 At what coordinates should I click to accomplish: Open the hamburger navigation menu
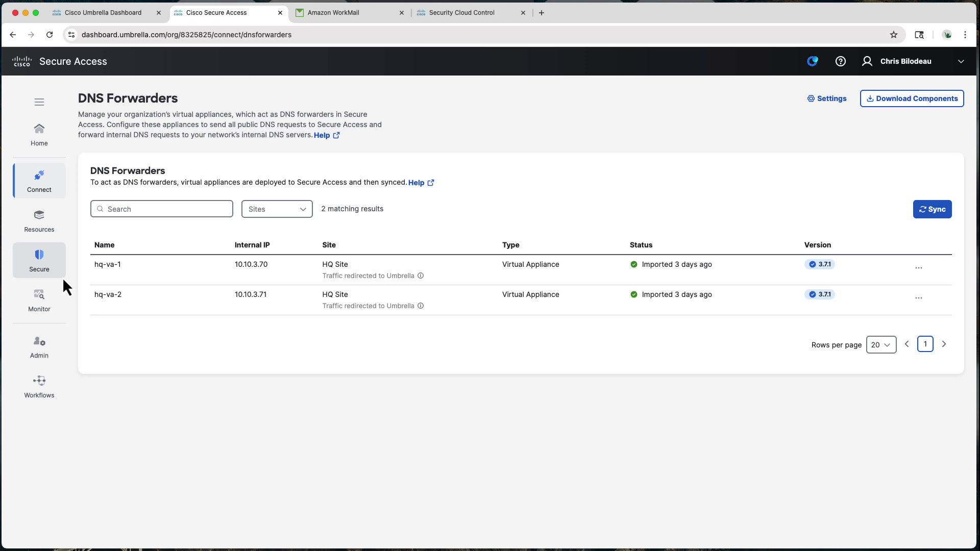(x=39, y=102)
